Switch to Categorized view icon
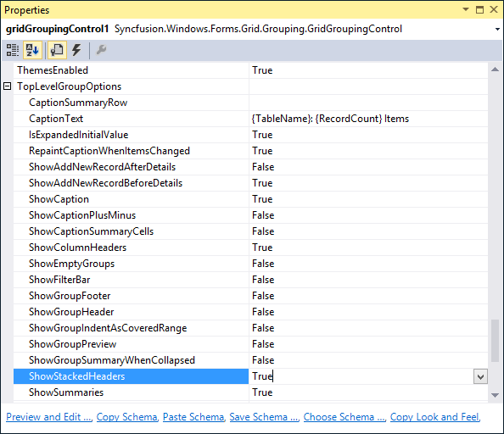Viewport: 504px width, 434px height. point(13,50)
